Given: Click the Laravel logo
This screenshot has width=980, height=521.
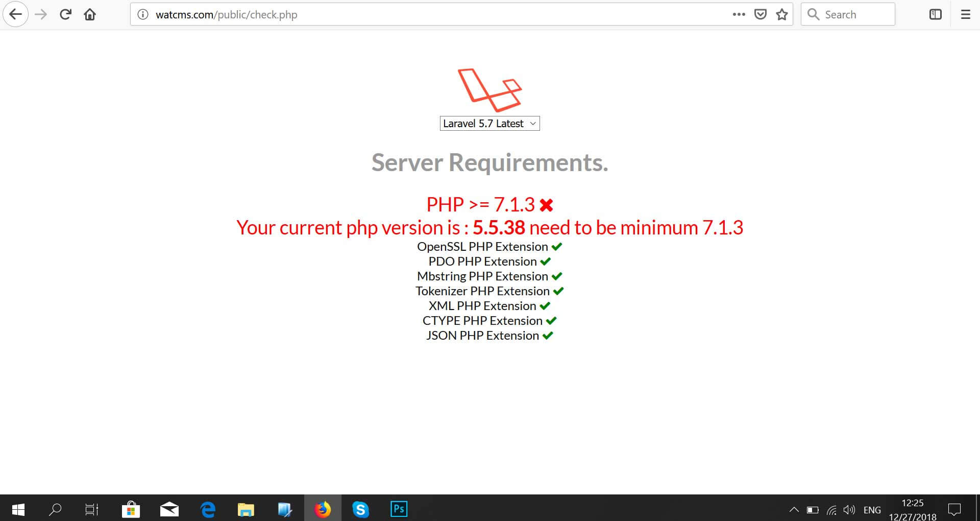Looking at the screenshot, I should [490, 90].
